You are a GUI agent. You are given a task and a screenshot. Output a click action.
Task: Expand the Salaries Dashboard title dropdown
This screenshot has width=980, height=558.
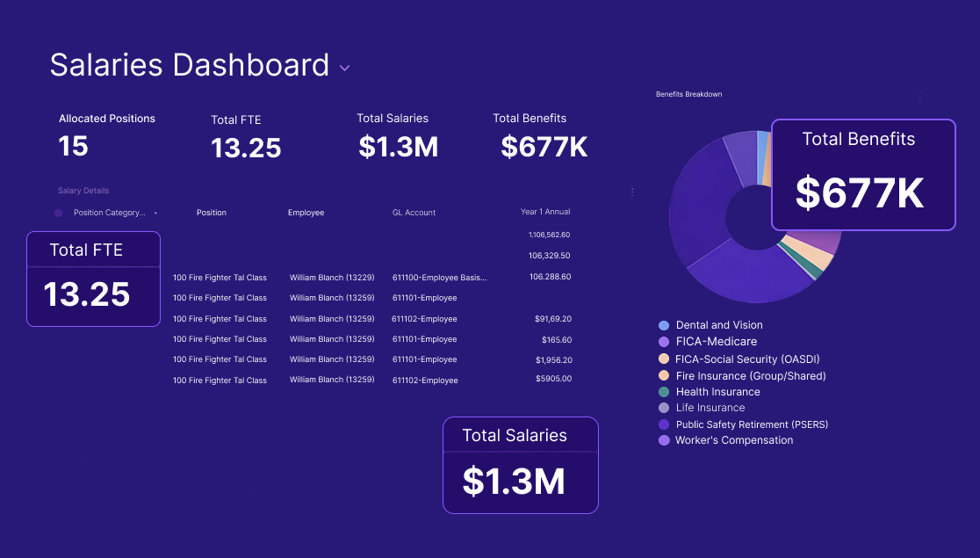click(344, 69)
